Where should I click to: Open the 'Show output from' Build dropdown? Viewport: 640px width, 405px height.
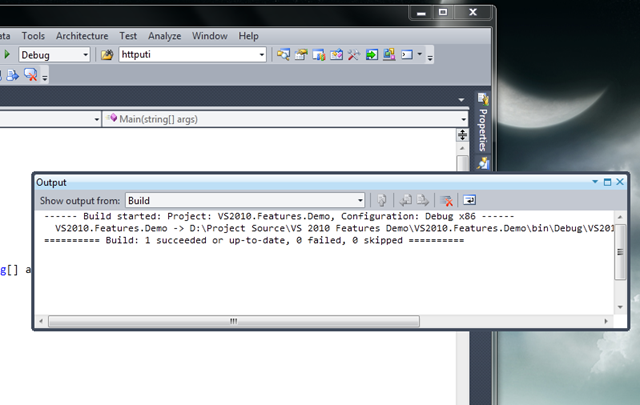pos(245,200)
